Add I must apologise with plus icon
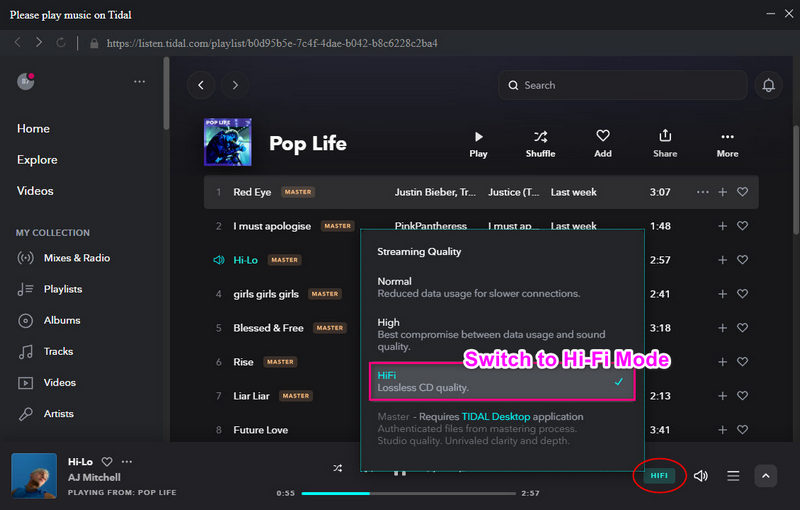Image resolution: width=800 pixels, height=510 pixels. pos(722,226)
